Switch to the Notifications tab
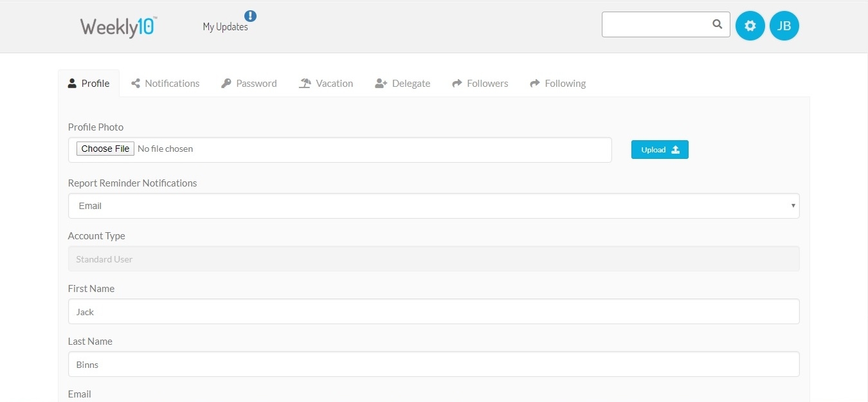The height and width of the screenshot is (402, 868). pyautogui.click(x=165, y=84)
